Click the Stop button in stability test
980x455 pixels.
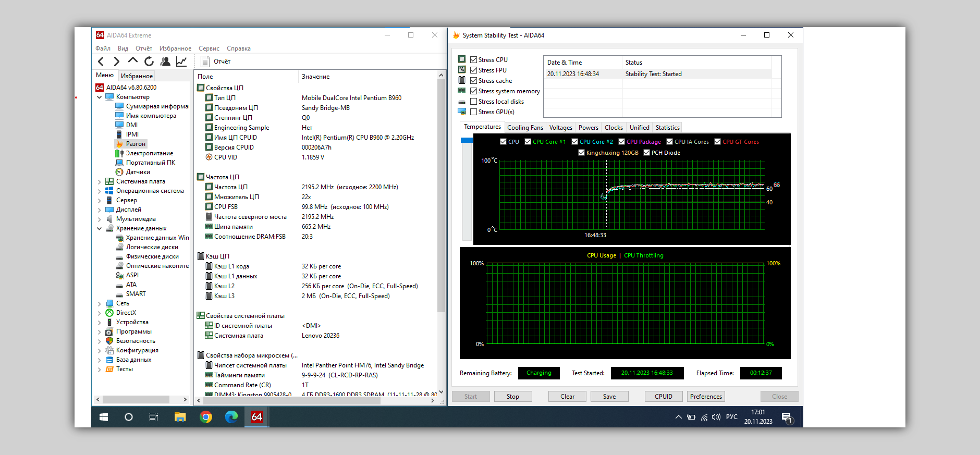point(513,397)
